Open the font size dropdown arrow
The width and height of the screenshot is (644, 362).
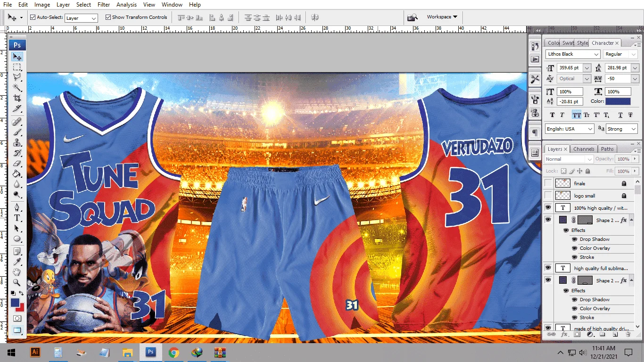pos(587,68)
